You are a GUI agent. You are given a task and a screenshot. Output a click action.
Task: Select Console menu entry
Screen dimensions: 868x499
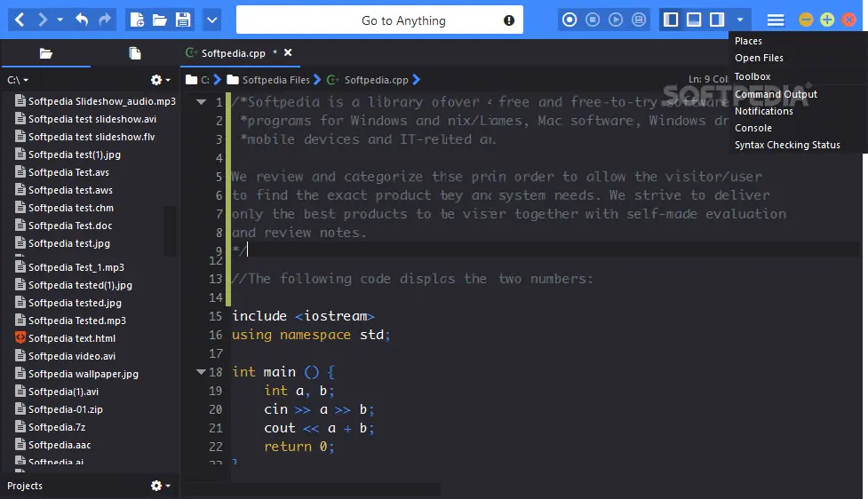753,128
